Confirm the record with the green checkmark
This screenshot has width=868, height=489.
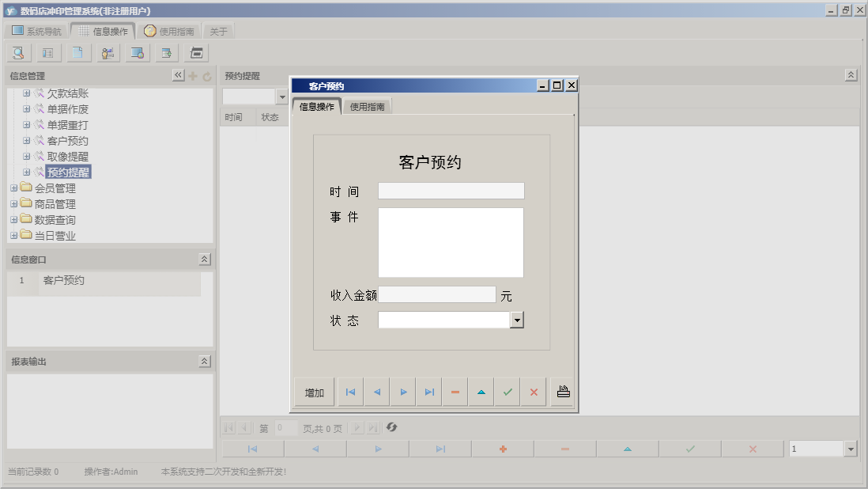tap(508, 391)
